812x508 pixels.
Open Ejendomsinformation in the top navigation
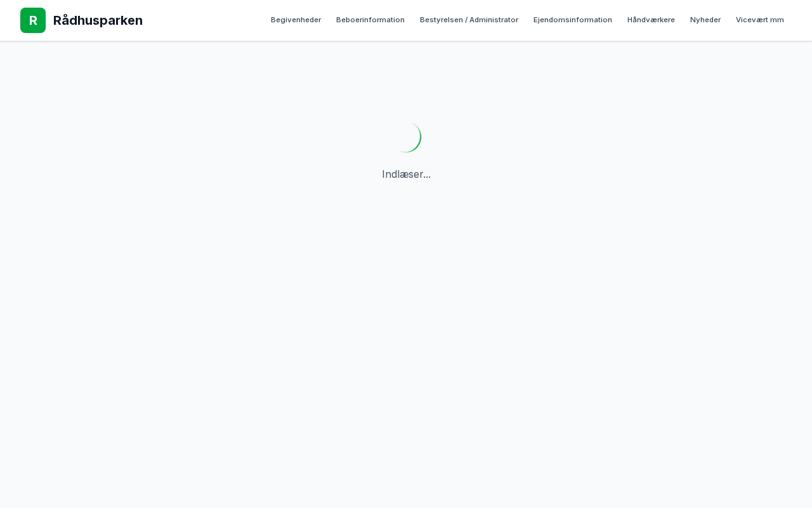573,20
